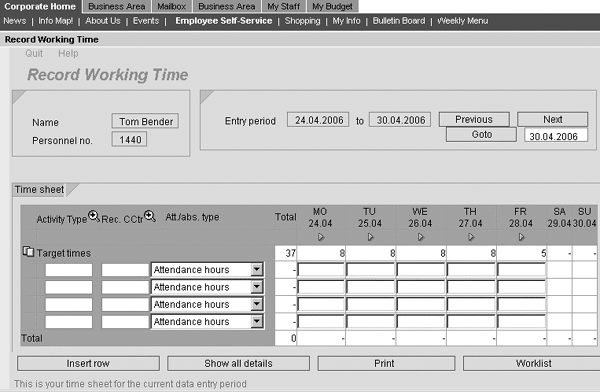
Task: Open Events link
Action: point(146,21)
